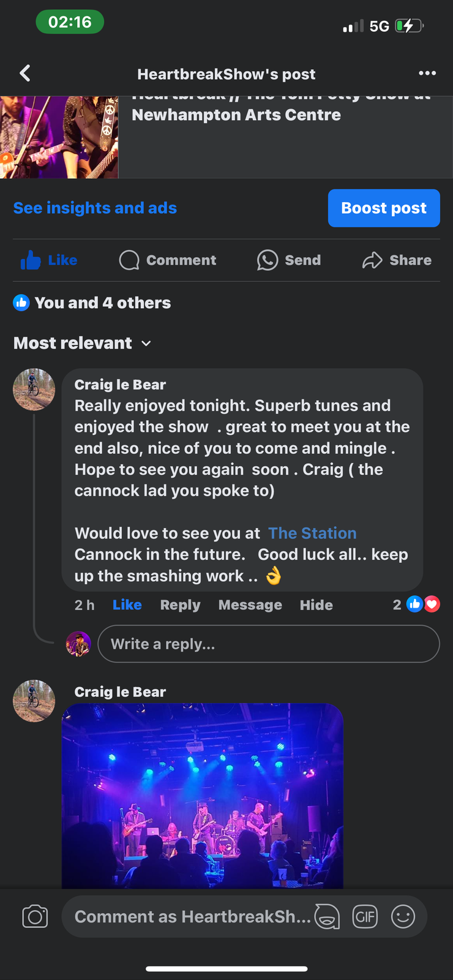Tap the back arrow in the header
The image size is (453, 980).
pyautogui.click(x=25, y=73)
